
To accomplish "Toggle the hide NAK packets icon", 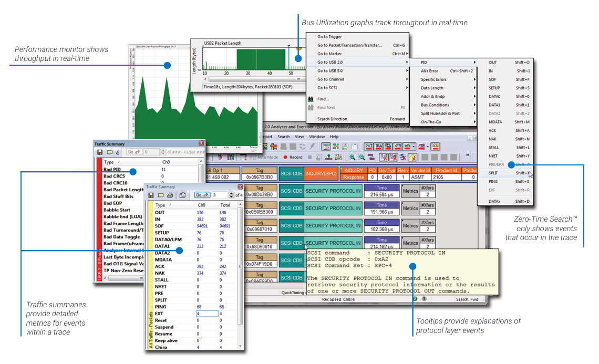I will pos(393,157).
